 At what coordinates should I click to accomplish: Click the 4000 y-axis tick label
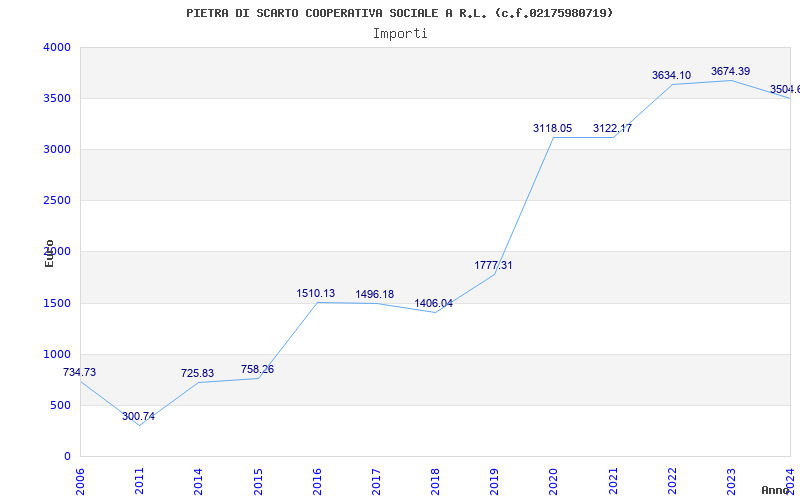click(57, 47)
